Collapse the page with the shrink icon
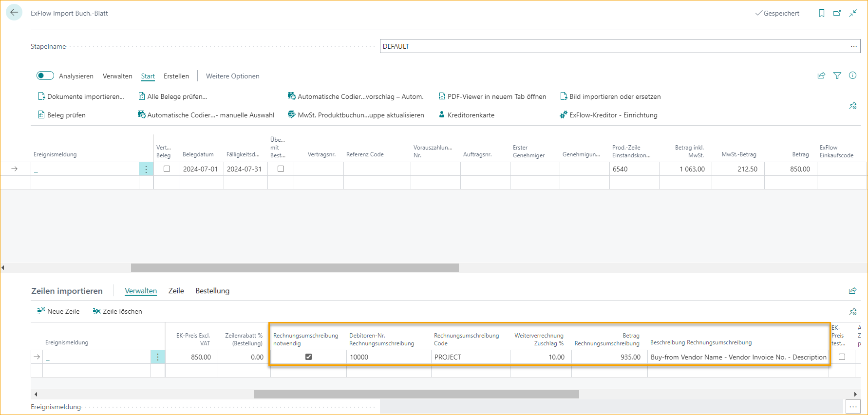This screenshot has width=868, height=415. tap(853, 13)
